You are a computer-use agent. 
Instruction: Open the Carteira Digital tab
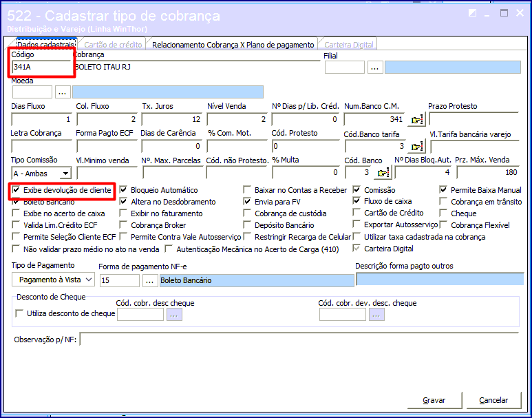click(349, 45)
